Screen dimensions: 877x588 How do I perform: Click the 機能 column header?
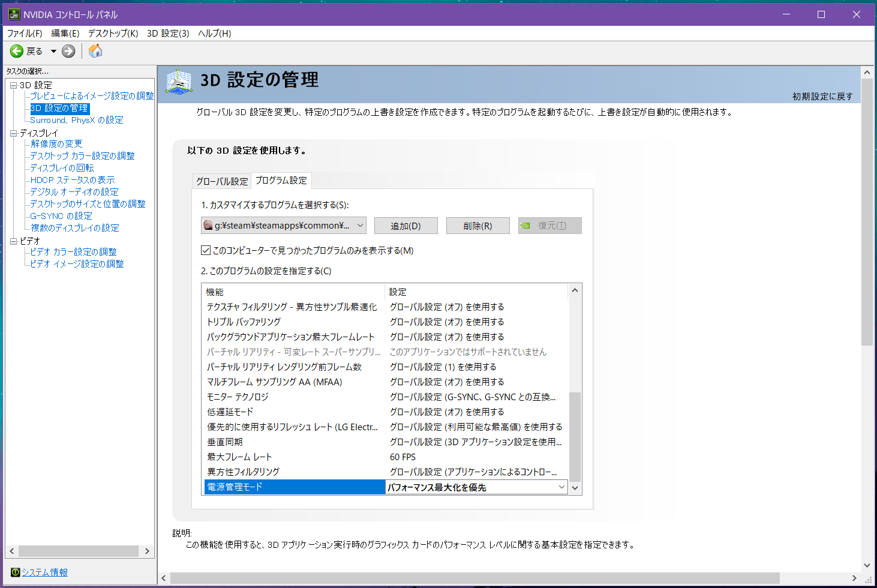point(294,292)
